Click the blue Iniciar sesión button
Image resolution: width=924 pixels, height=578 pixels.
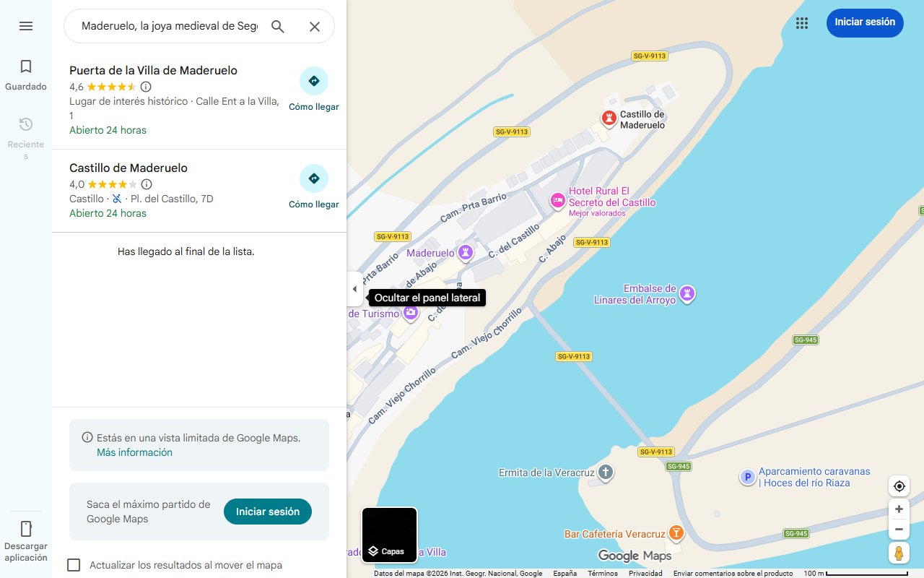[x=865, y=22]
